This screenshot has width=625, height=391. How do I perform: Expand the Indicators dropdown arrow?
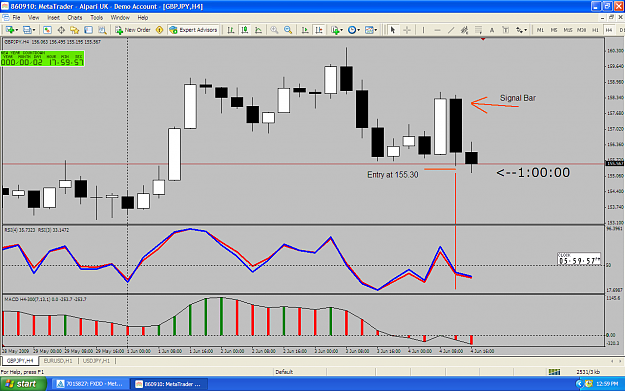(342, 30)
